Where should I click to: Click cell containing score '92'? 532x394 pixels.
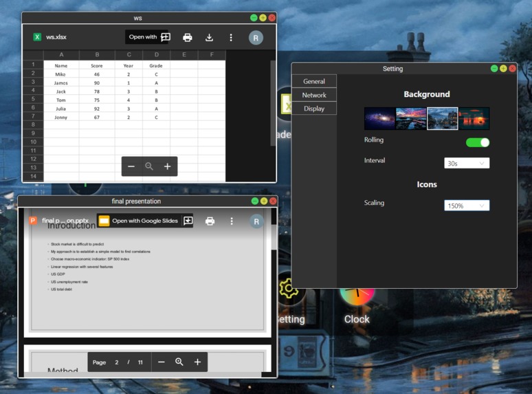(97, 109)
